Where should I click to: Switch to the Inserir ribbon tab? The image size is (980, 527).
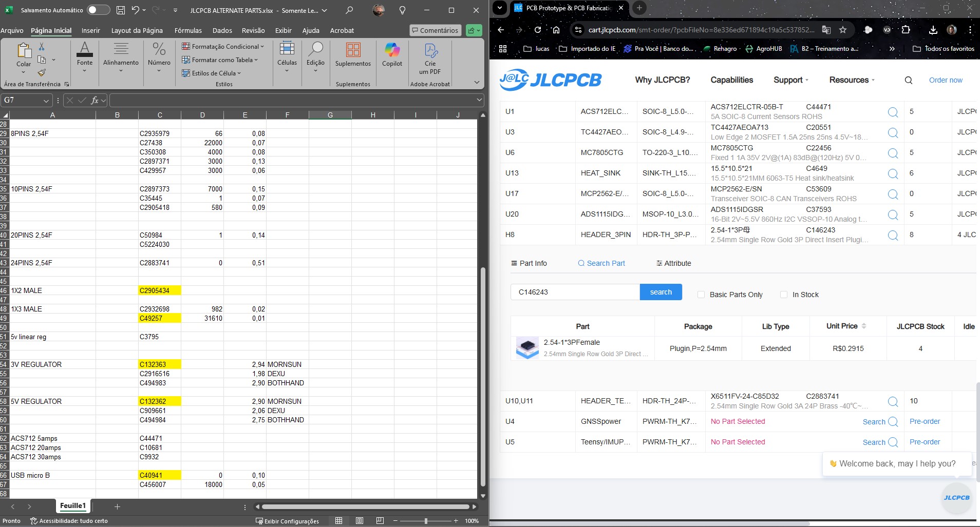click(91, 30)
